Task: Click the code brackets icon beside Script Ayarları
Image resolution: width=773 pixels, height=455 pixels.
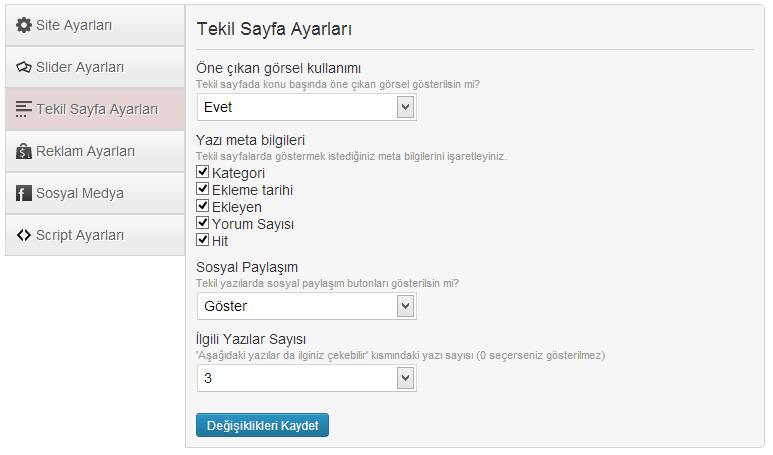Action: (24, 235)
